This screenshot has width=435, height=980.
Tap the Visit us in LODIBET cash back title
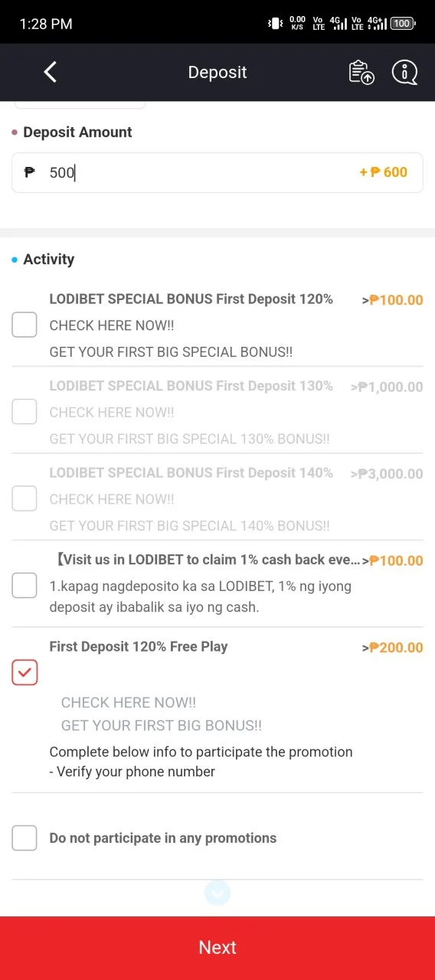tap(205, 560)
